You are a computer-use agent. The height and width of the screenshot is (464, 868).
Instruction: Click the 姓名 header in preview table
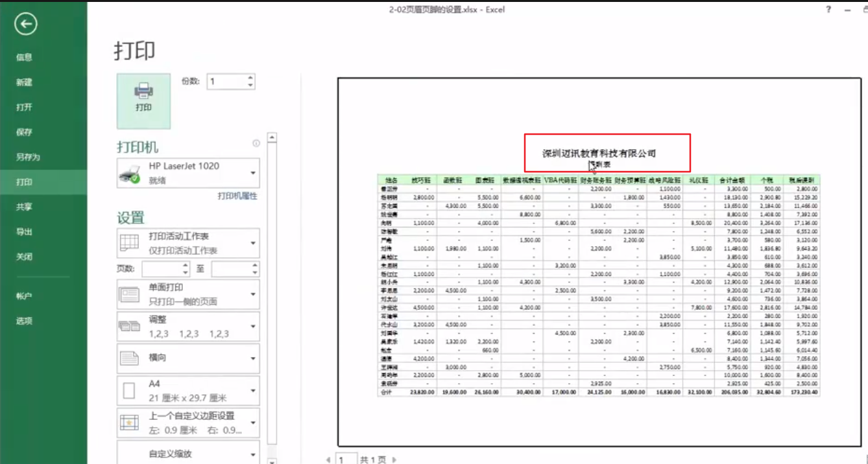click(391, 180)
